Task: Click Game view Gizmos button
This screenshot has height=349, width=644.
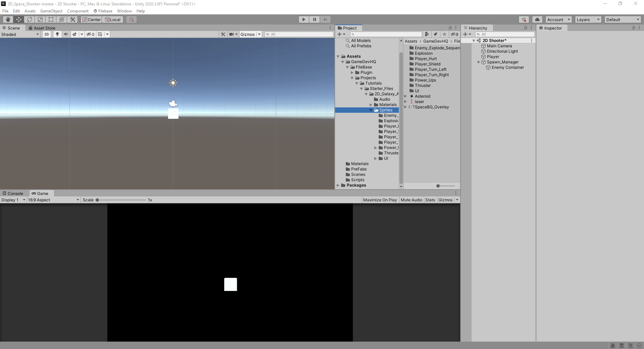Action: tap(445, 200)
